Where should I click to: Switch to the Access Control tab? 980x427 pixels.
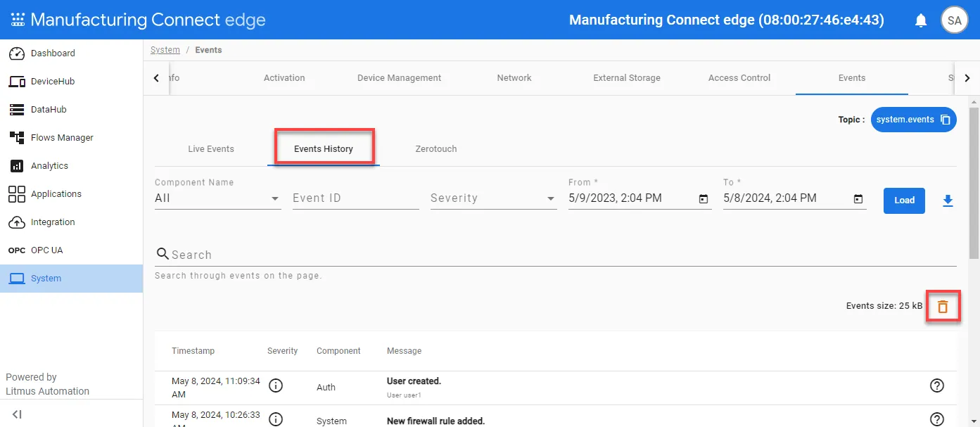pos(739,78)
